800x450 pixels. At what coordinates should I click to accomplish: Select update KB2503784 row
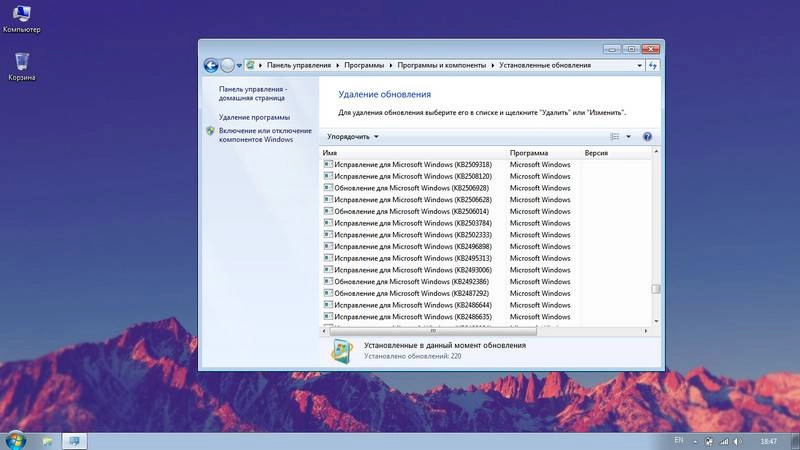[x=486, y=223]
